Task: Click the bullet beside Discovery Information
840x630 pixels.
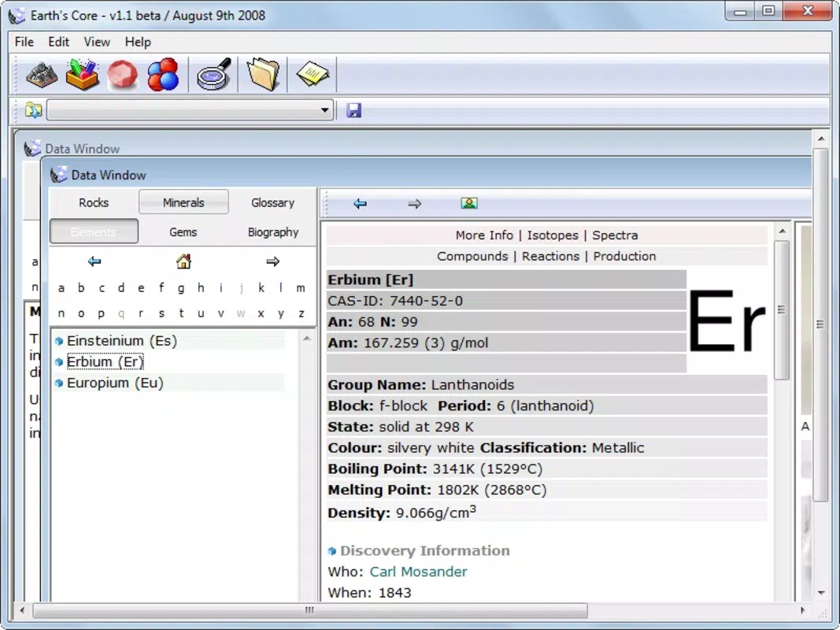Action: 331,550
